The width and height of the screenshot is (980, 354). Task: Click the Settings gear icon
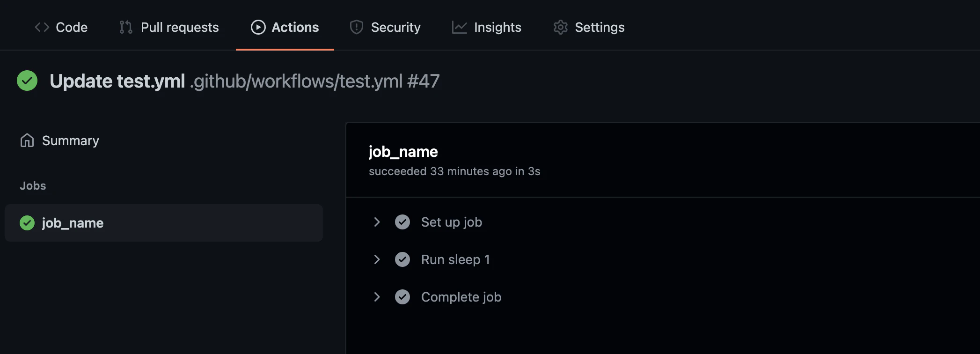561,27
